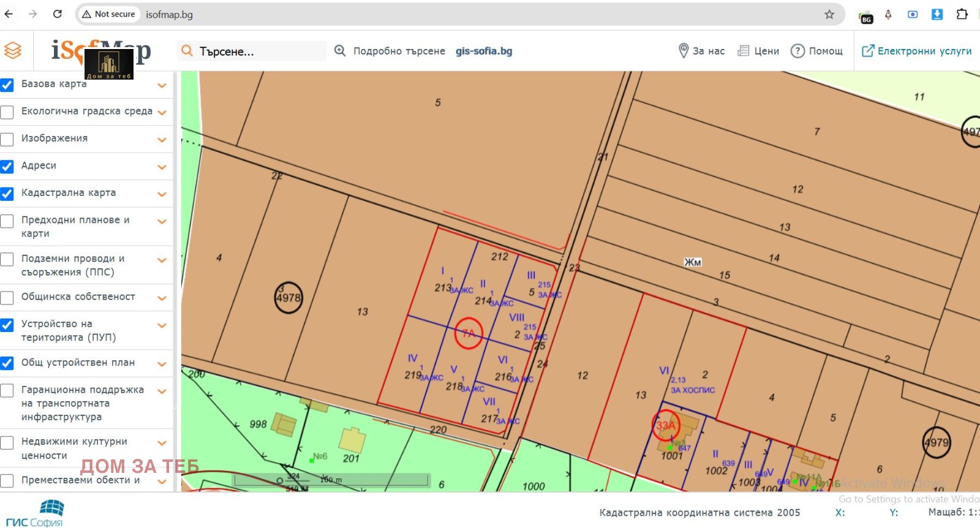Uncheck the Адреси layer

pyautogui.click(x=7, y=166)
